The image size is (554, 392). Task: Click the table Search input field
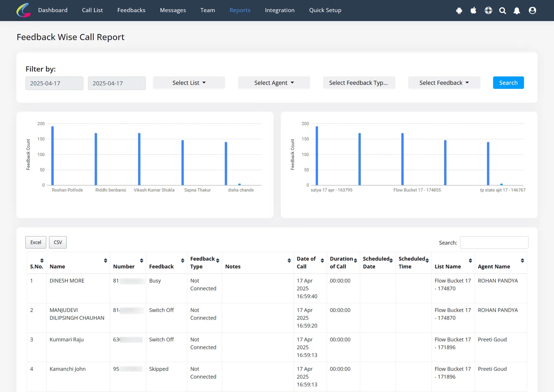pyautogui.click(x=494, y=242)
